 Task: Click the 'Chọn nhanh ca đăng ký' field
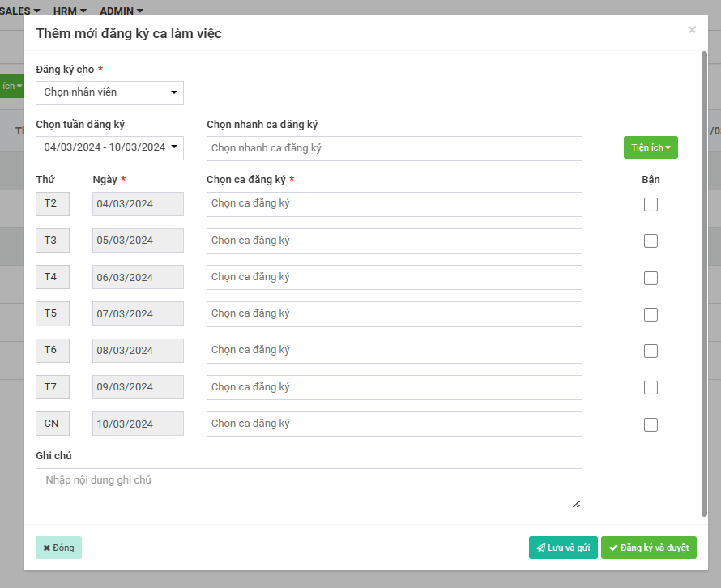394,148
